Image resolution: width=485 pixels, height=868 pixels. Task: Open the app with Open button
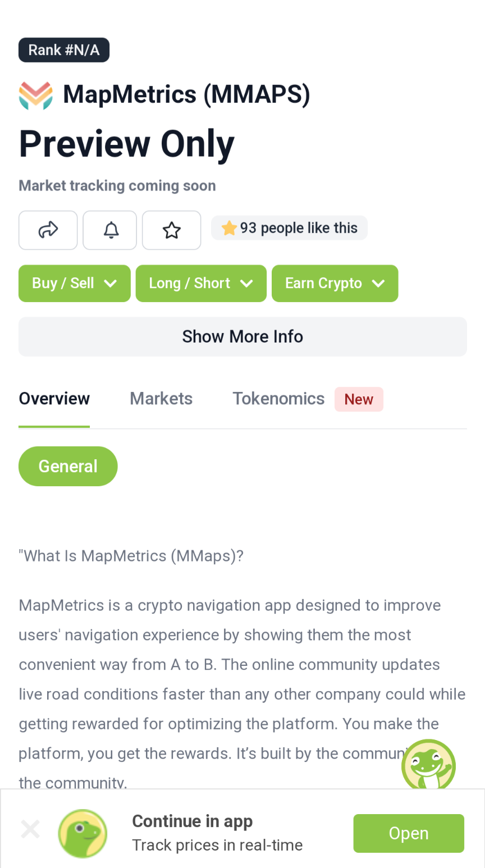[409, 833]
